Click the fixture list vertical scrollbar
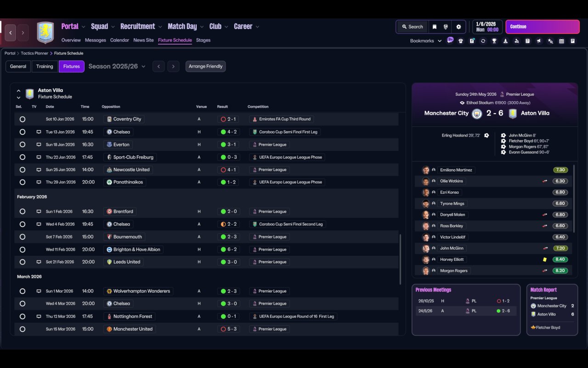This screenshot has width=588, height=368. (400, 260)
